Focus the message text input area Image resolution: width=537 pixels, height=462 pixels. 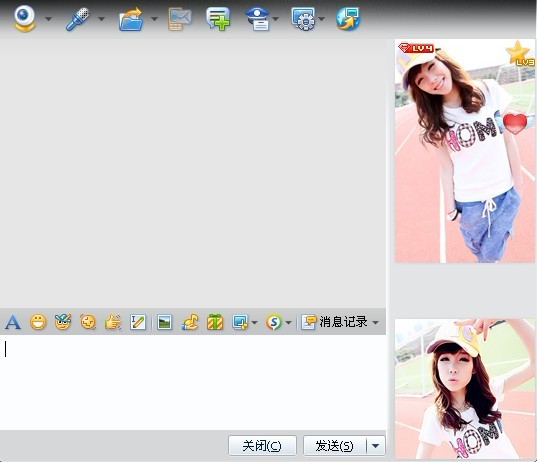tap(193, 382)
